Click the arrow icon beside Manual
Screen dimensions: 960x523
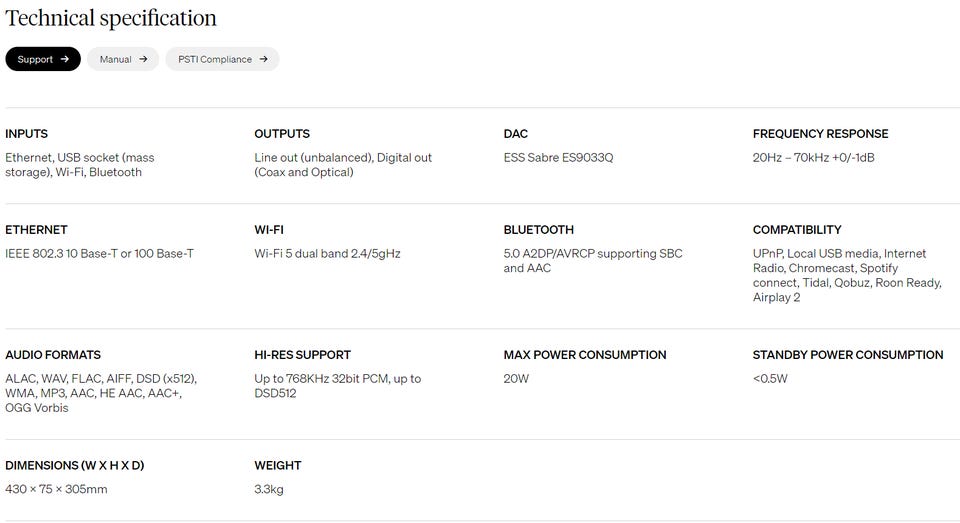pyautogui.click(x=143, y=59)
